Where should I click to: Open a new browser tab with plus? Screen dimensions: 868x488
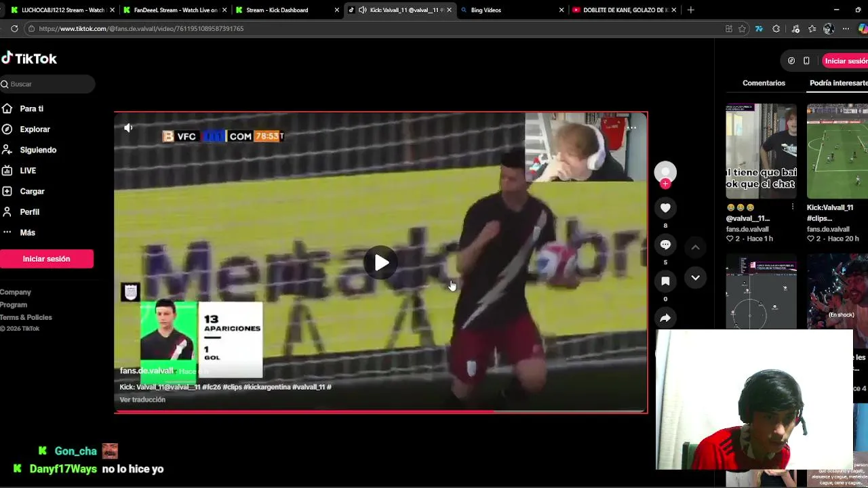coord(690,10)
